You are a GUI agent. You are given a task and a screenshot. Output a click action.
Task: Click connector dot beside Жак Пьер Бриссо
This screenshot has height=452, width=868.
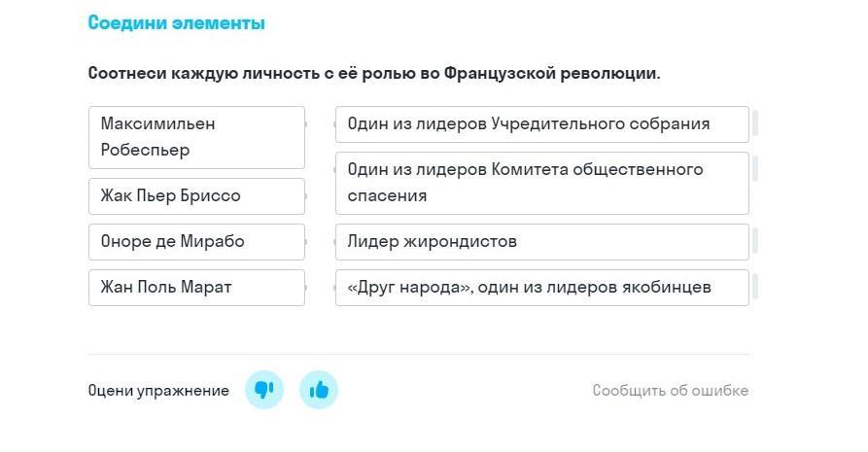pyautogui.click(x=306, y=196)
